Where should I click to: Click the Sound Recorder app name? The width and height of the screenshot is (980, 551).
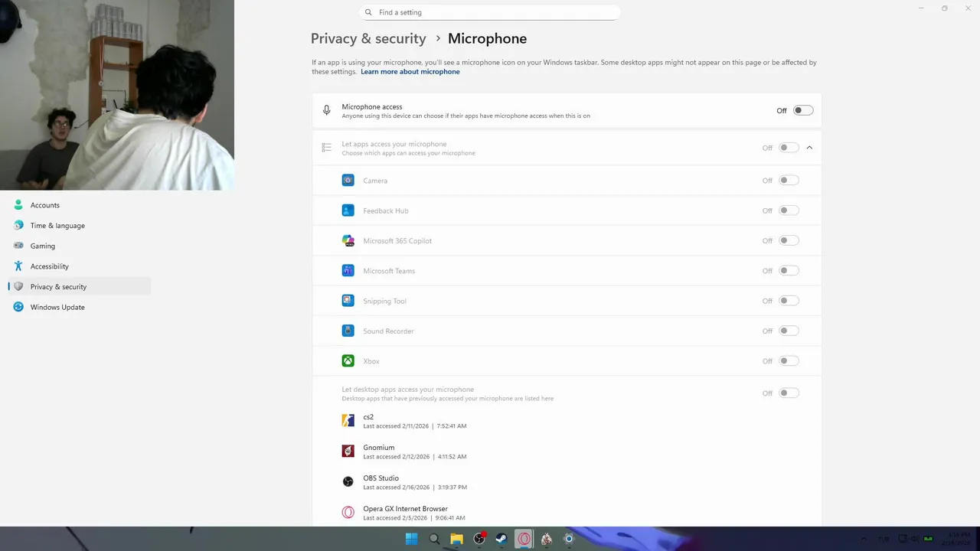pyautogui.click(x=388, y=331)
